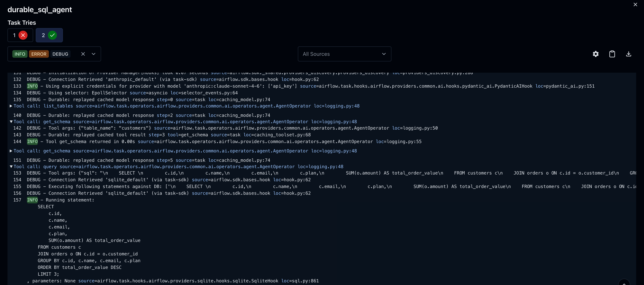Clear log filters with the X icon
The image size is (644, 285).
pyautogui.click(x=83, y=54)
